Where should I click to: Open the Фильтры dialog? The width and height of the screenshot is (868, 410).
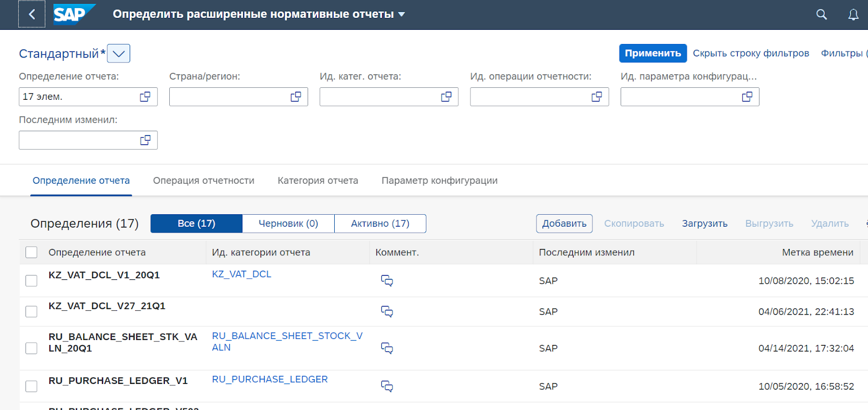coord(843,53)
